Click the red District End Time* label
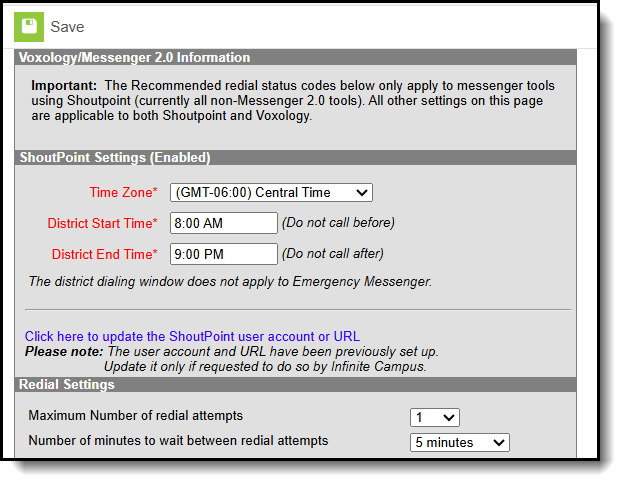This screenshot has height=486, width=625. 104,254
